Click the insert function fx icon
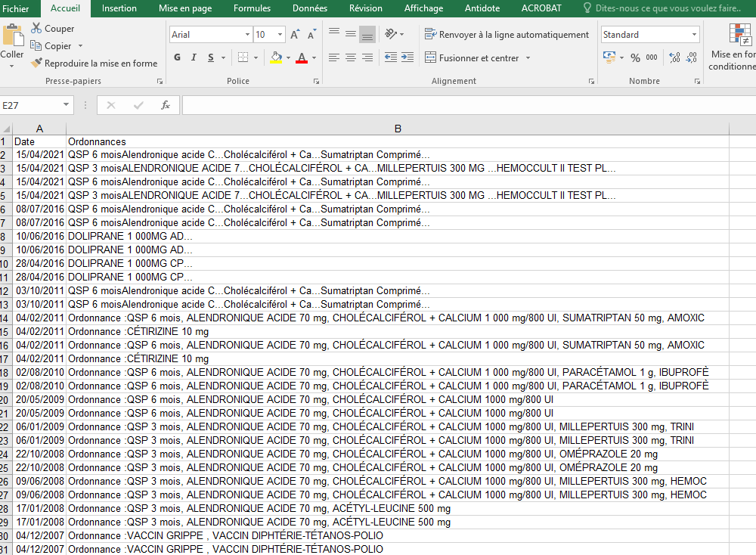 [x=166, y=104]
